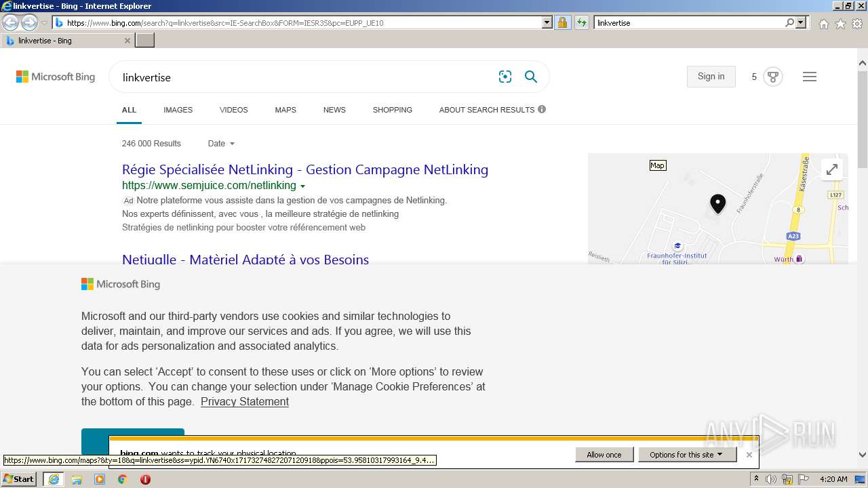Open the Rewards trophy icon

(x=772, y=77)
